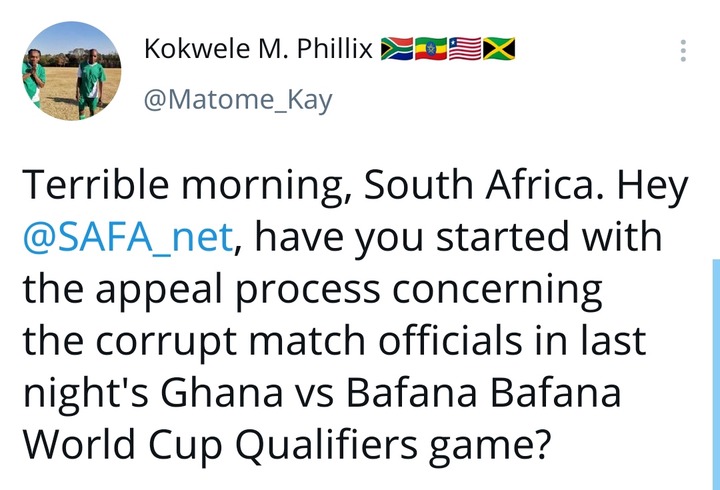This screenshot has height=490, width=720.
Task: Open the @SAFA_net mention link
Action: 125,239
